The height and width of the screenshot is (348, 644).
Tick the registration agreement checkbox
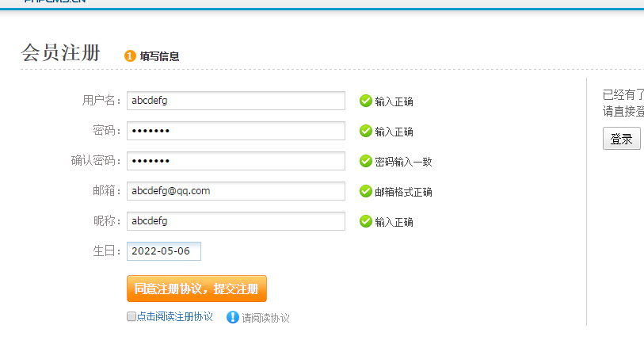click(131, 316)
